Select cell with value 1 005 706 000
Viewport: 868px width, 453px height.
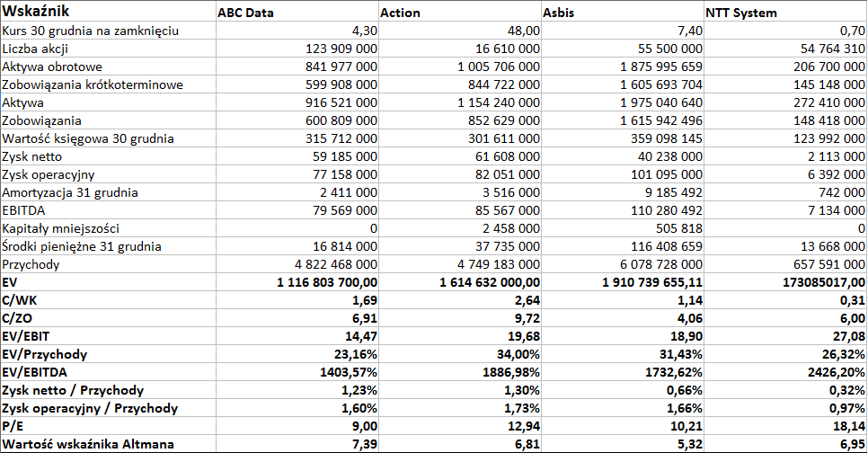click(460, 67)
